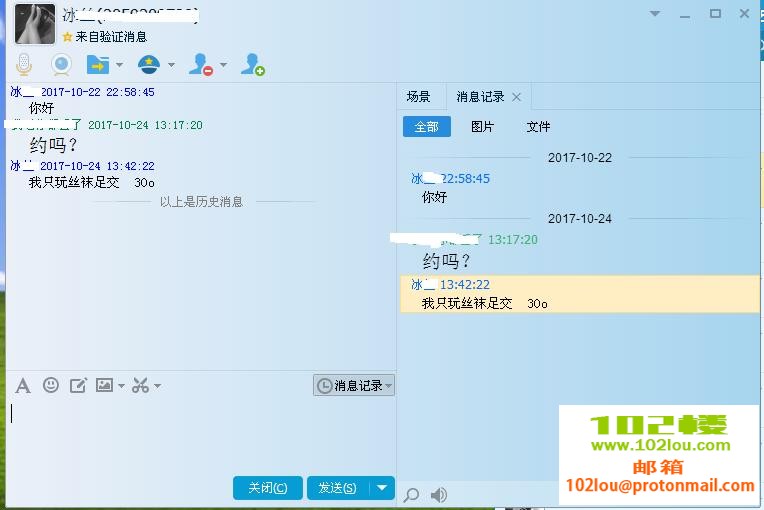Expand the send file dropdown arrow
Screen dimensions: 764x510
pyautogui.click(x=119, y=65)
